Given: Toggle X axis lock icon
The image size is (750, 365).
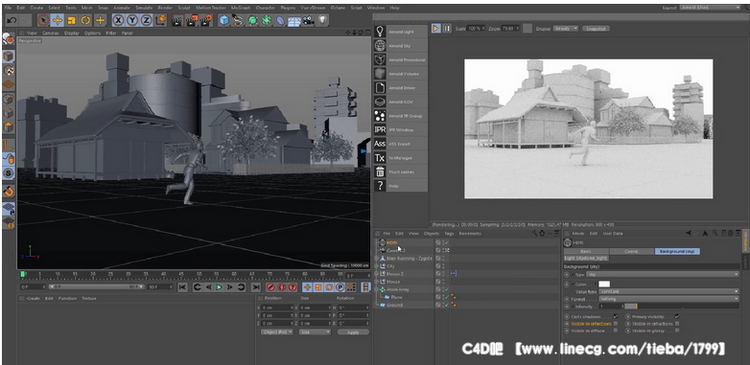Looking at the screenshot, I should [118, 20].
